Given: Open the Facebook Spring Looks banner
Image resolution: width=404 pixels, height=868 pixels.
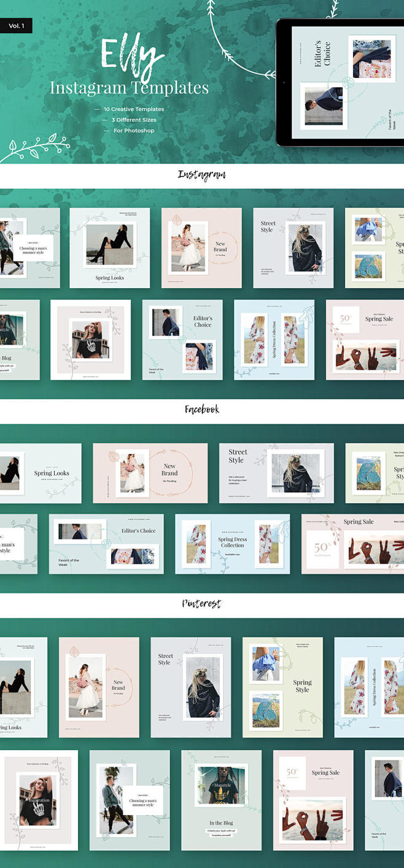Looking at the screenshot, I should [x=41, y=474].
